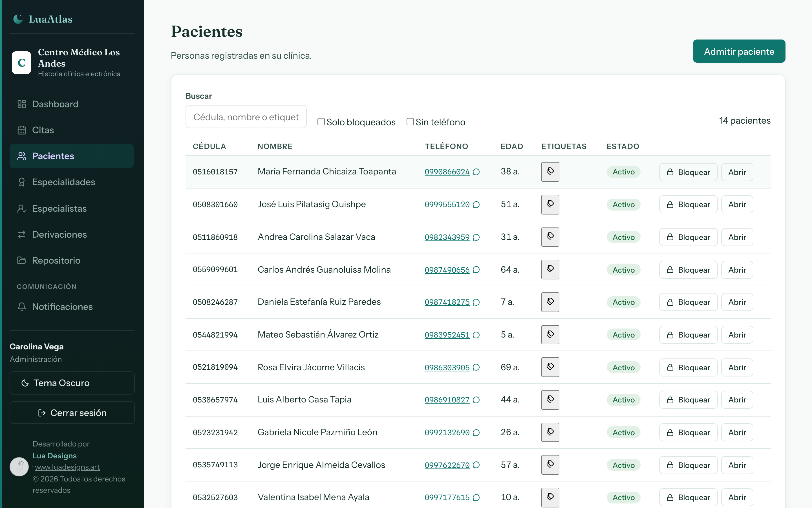Open www.luadesigns.art link

point(67,467)
